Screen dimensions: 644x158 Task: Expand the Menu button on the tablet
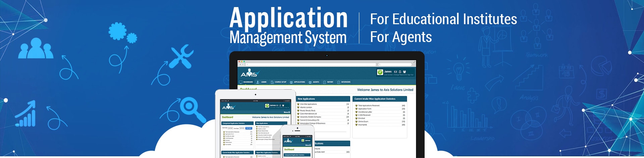point(287,112)
